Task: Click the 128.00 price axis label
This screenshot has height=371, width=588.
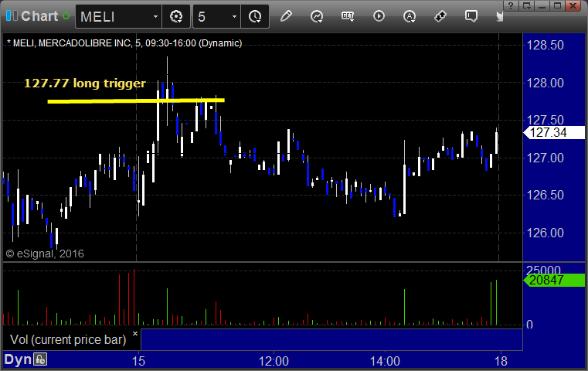Action: [x=545, y=83]
